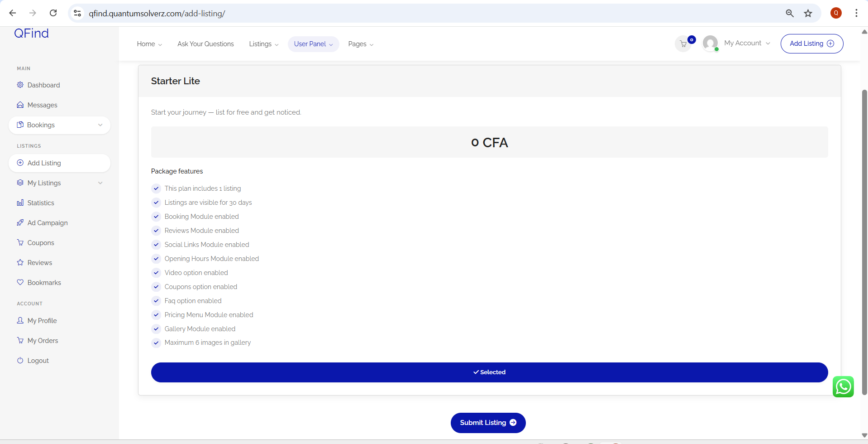Open the User Panel menu
Screen dimensions: 868x444
click(313, 44)
